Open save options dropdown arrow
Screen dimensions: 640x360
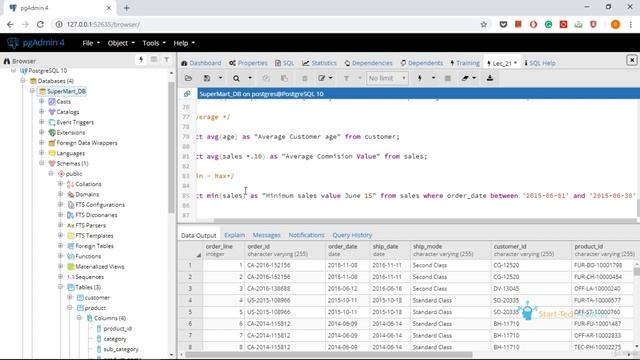[220, 78]
